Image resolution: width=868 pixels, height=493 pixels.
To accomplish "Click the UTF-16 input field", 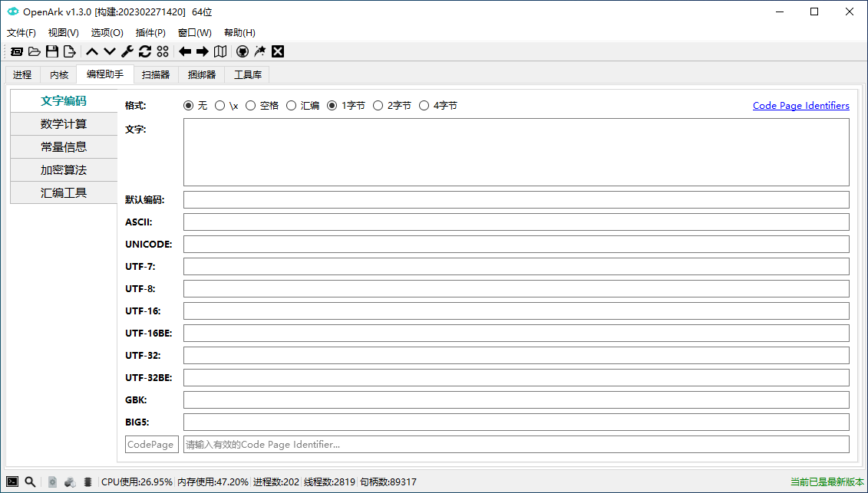I will pyautogui.click(x=517, y=311).
